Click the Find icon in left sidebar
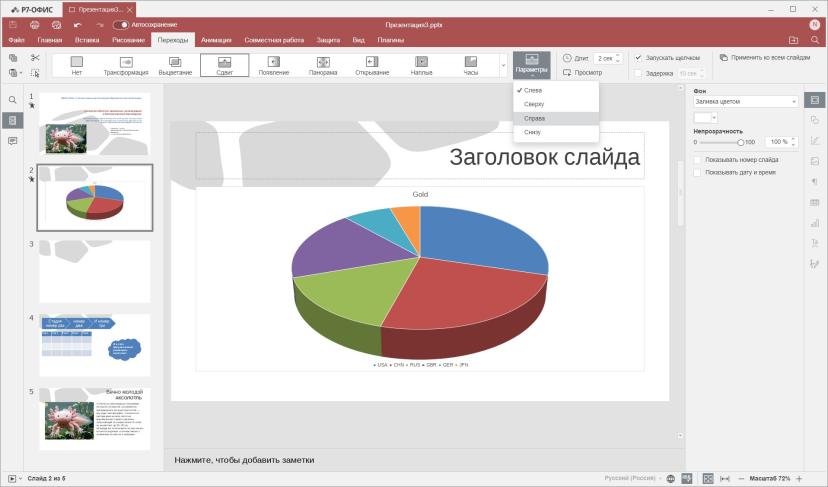 tap(13, 100)
